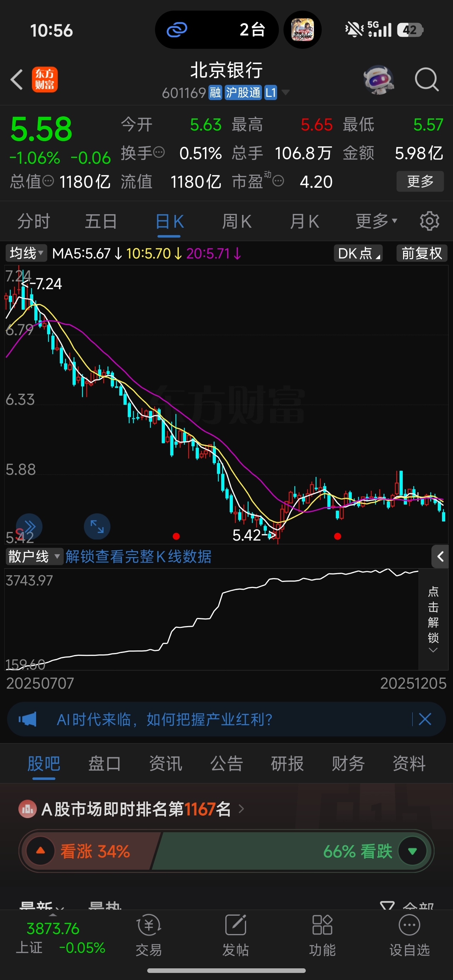Tap 点击解锁 vertical panel

click(433, 619)
